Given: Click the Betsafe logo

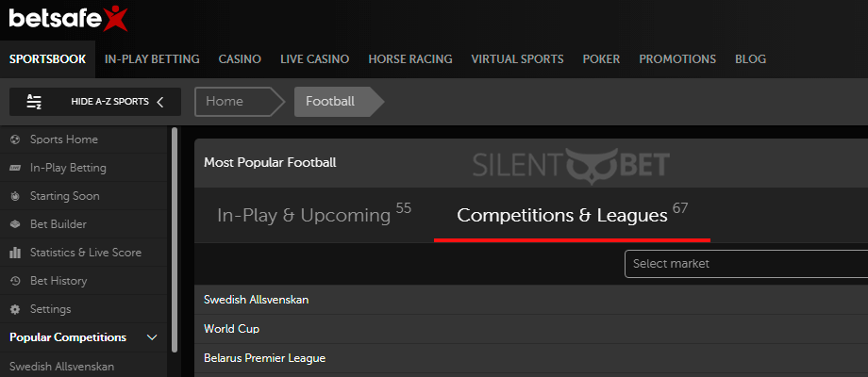Looking at the screenshot, I should [x=68, y=19].
